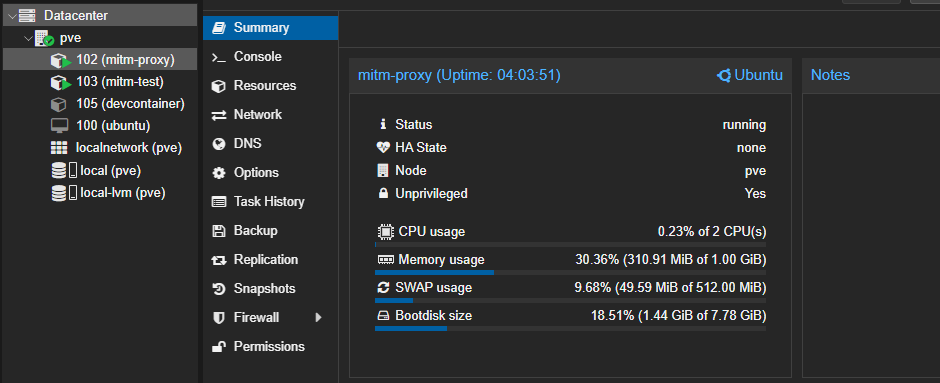This screenshot has width=940, height=383.
Task: Click container icon for 103 (mitm-test)
Action: coord(61,82)
